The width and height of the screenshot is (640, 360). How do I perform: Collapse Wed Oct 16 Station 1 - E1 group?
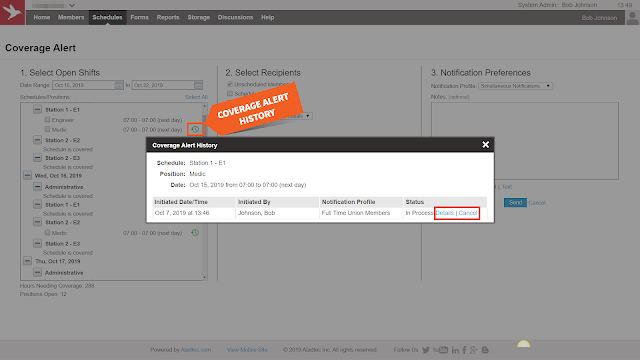coord(38,204)
